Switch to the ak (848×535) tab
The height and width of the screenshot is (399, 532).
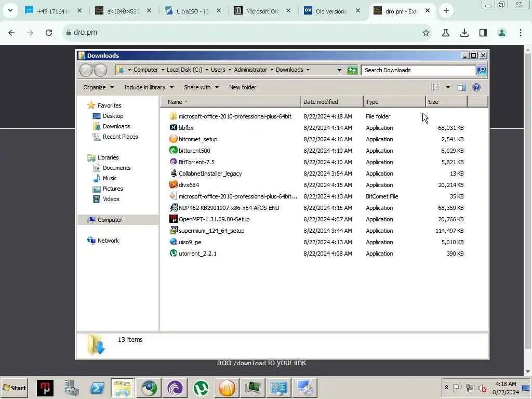[123, 11]
